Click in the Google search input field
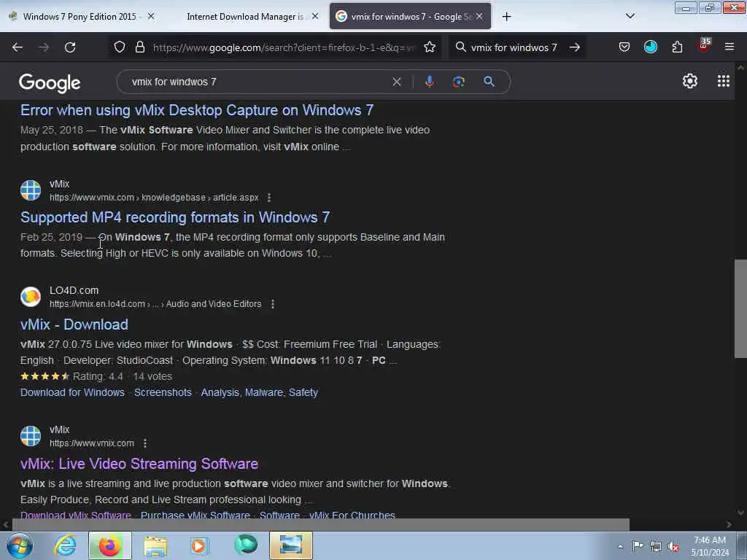Screen dimensions: 747x560 (x=258, y=82)
